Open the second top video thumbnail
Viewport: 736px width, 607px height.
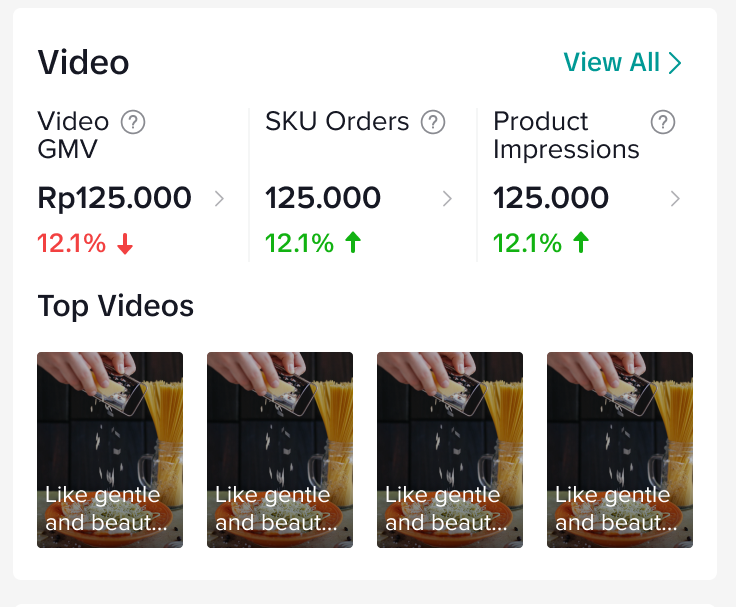pos(280,450)
